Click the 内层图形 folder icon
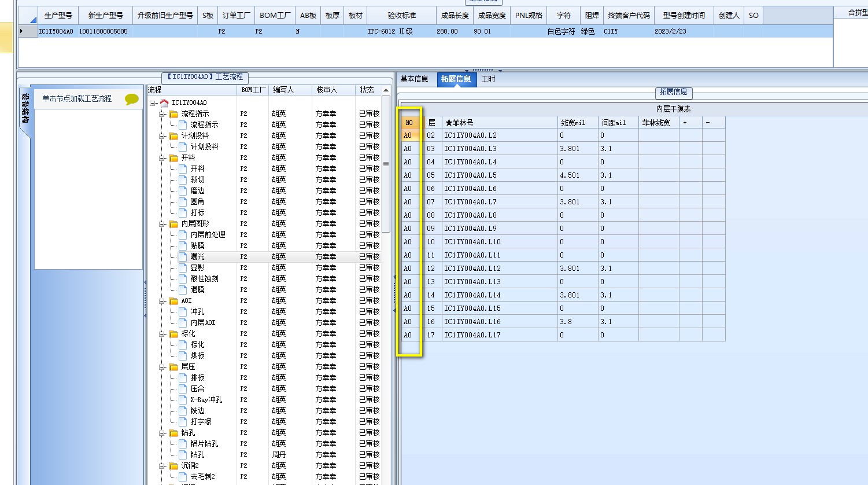Viewport: 868px width, 485px height. (x=173, y=224)
